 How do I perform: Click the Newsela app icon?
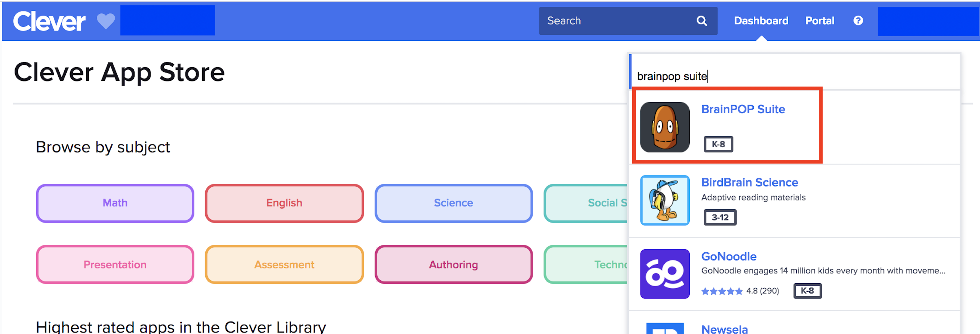tap(665, 329)
